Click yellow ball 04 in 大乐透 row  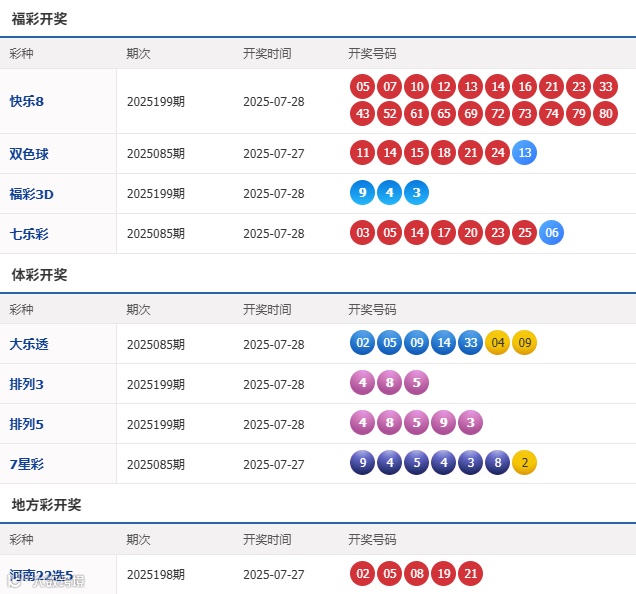pos(498,343)
